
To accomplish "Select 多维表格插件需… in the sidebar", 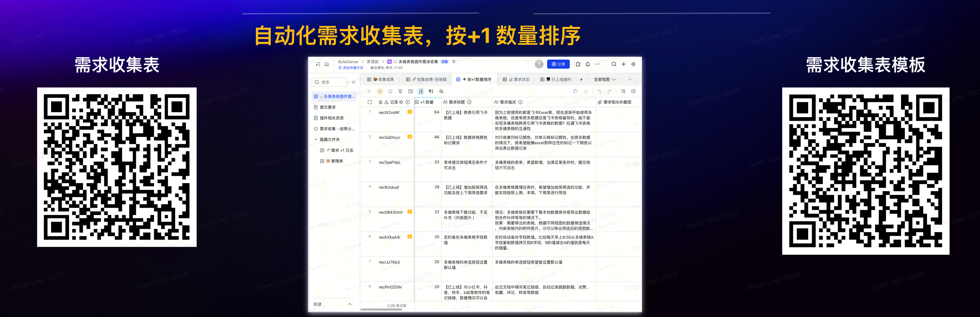I will [x=334, y=96].
